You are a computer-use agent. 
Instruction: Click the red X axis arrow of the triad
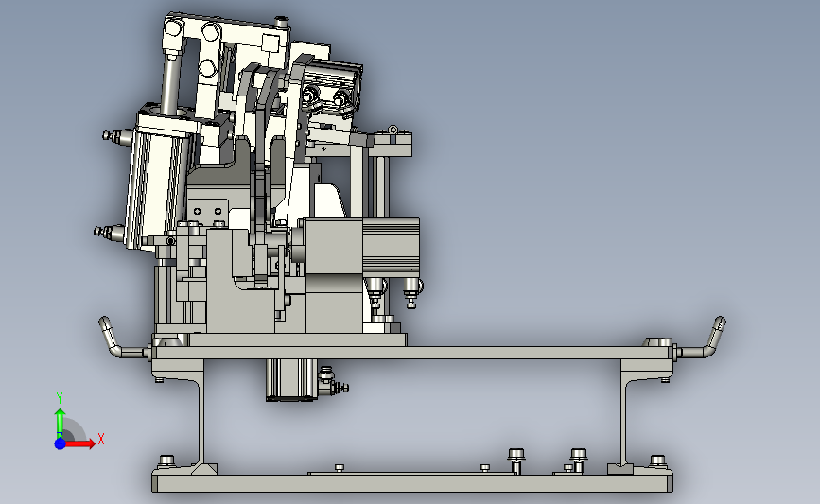point(81,443)
